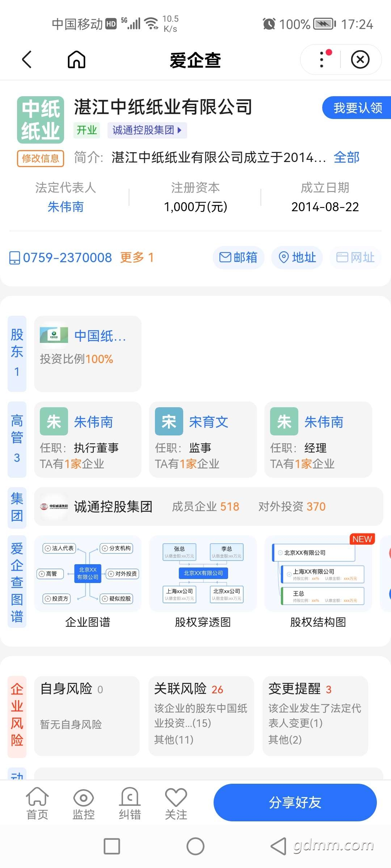391x868 pixels.
Task: Open 诚通控股集团 group tag
Action: tap(147, 130)
